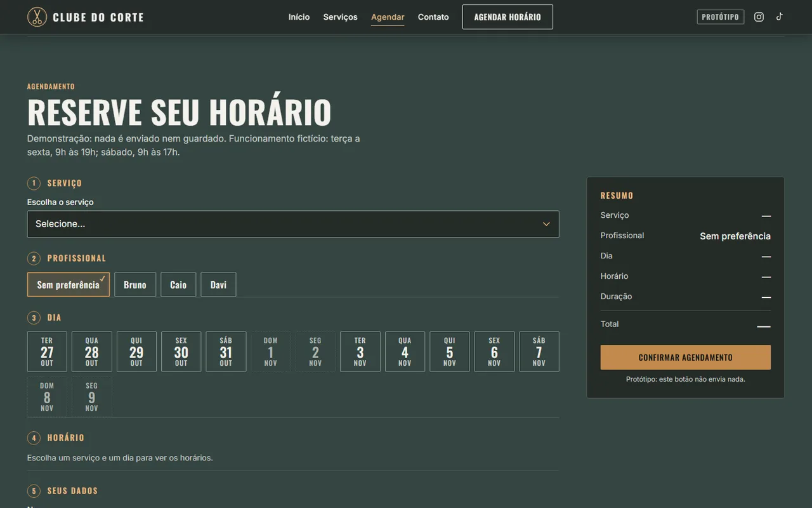The height and width of the screenshot is (508, 812).
Task: Click the Total label in Resumo
Action: coord(610,324)
